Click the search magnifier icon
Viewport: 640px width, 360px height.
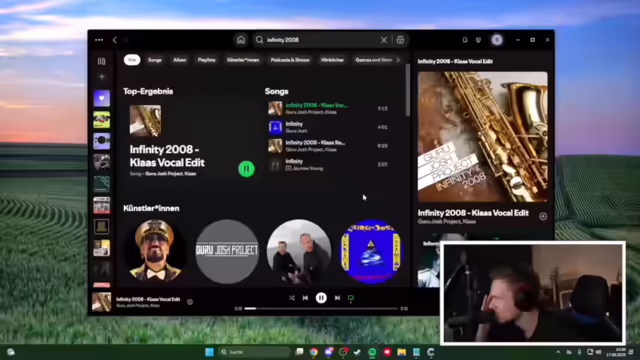[260, 40]
